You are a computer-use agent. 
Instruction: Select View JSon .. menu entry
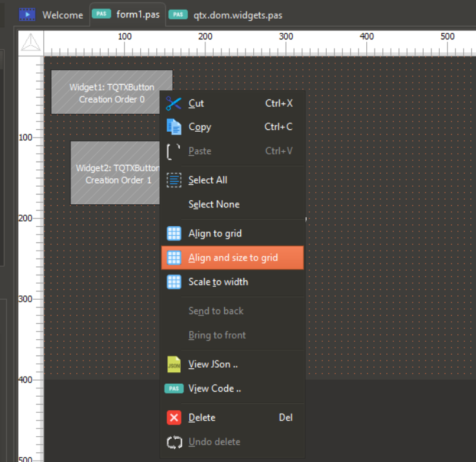[213, 364]
